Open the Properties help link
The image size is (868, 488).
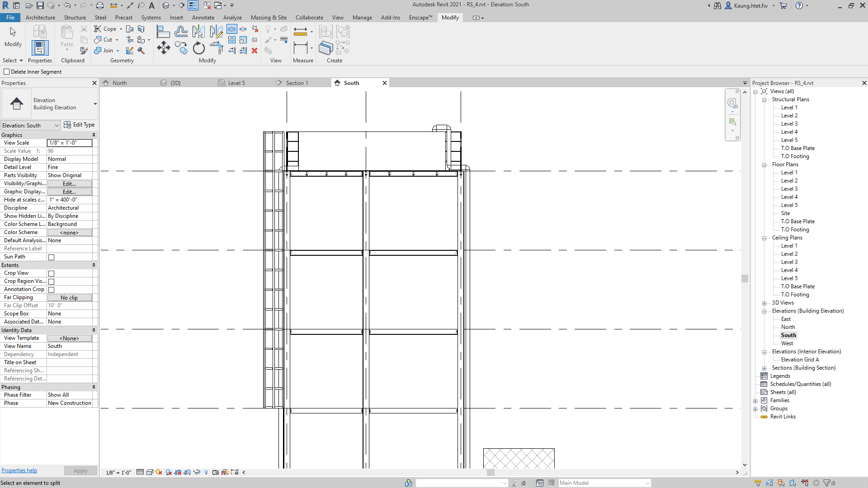point(19,470)
